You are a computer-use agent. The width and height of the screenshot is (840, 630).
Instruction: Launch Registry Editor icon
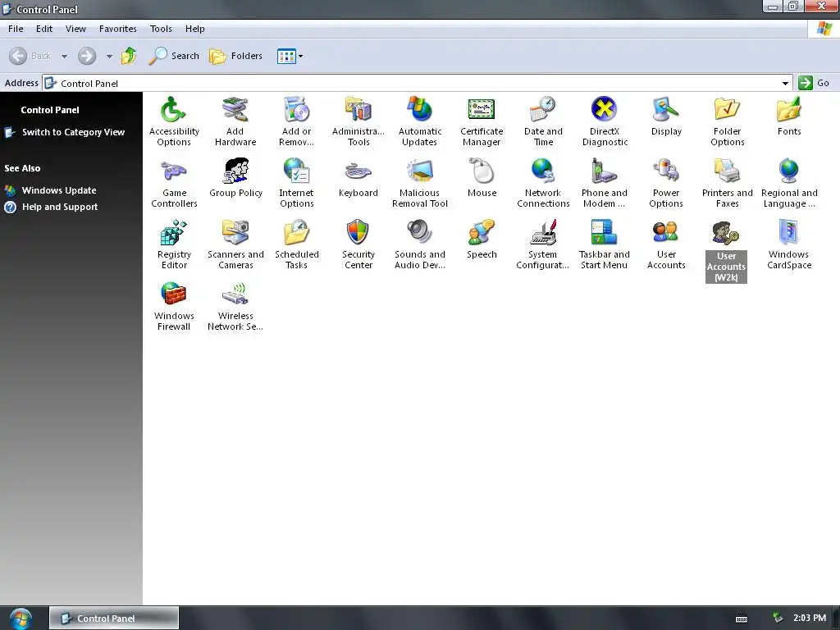(x=174, y=244)
